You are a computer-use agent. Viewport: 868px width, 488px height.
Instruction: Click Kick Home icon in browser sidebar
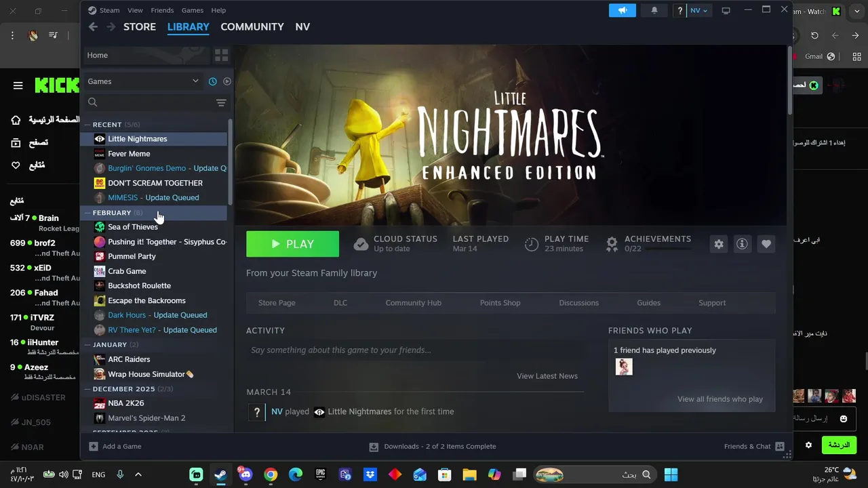pyautogui.click(x=16, y=120)
